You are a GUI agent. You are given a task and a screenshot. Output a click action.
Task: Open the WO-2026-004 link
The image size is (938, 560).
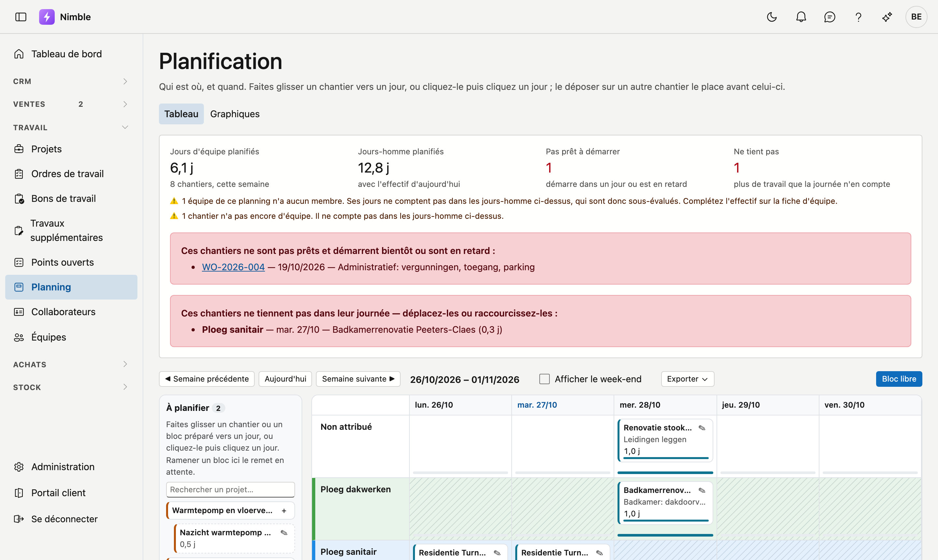(233, 267)
